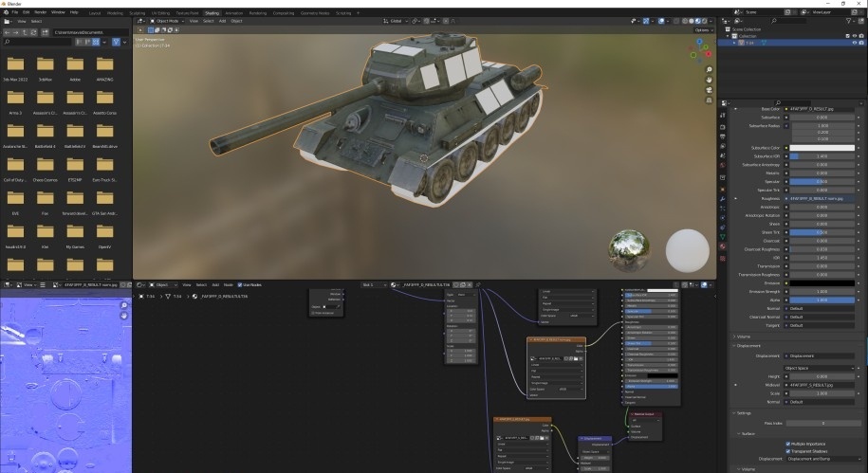The width and height of the screenshot is (868, 473).
Task: Open Object Space displacement dropdown
Action: (818, 368)
